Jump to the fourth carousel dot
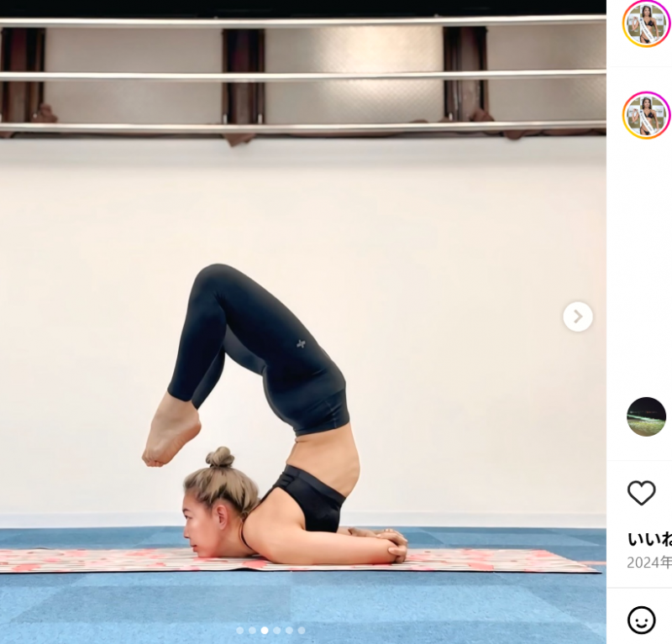This screenshot has width=672, height=644. [x=277, y=631]
